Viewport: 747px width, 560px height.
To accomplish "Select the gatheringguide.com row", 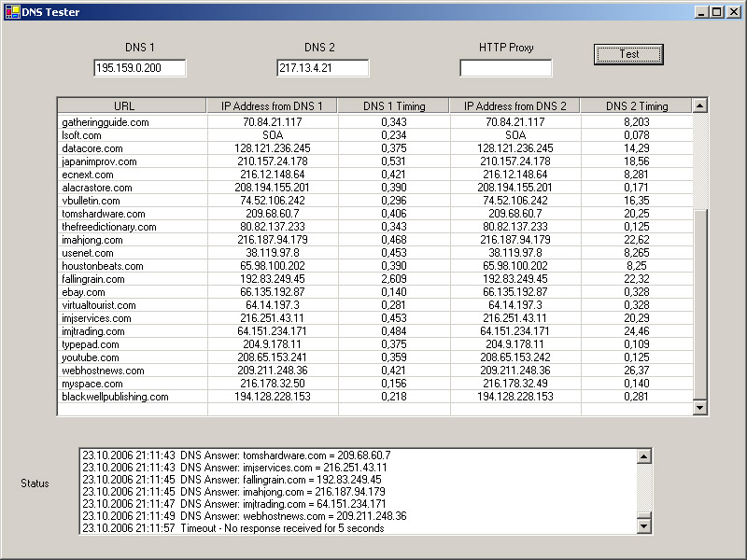I will click(375, 122).
